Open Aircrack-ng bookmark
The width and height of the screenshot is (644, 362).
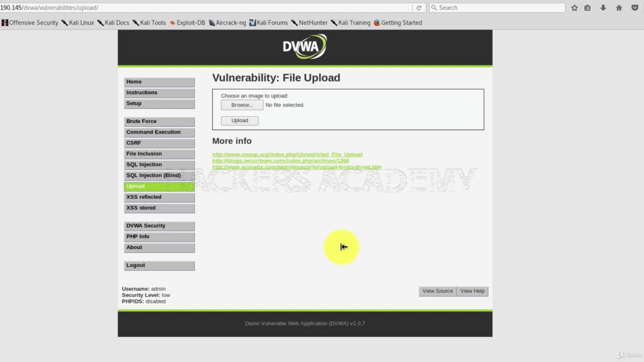click(227, 23)
